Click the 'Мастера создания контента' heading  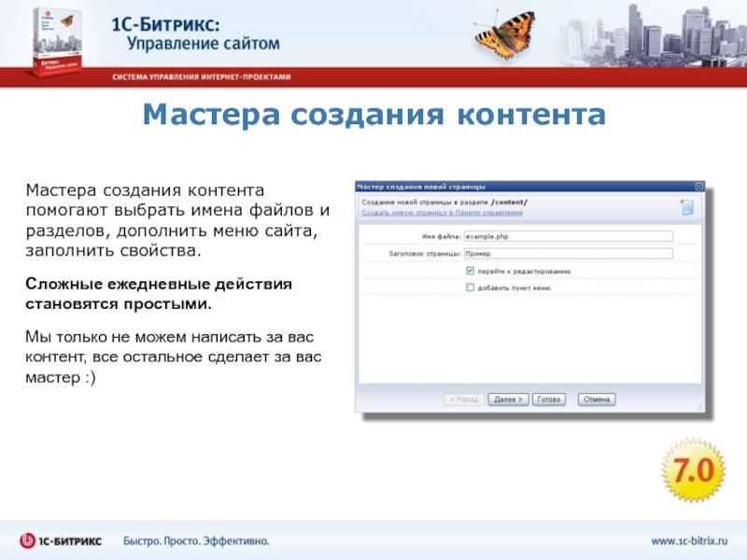374,115
